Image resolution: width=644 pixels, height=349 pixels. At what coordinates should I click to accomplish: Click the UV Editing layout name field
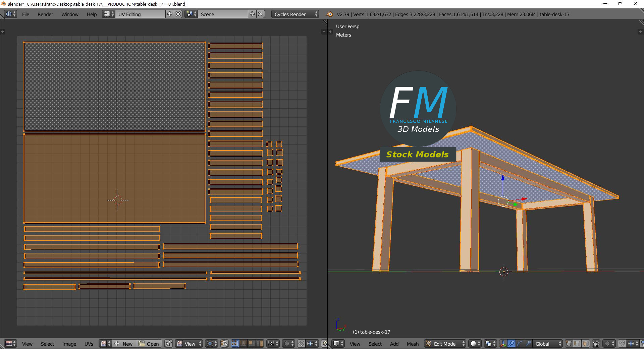141,14
